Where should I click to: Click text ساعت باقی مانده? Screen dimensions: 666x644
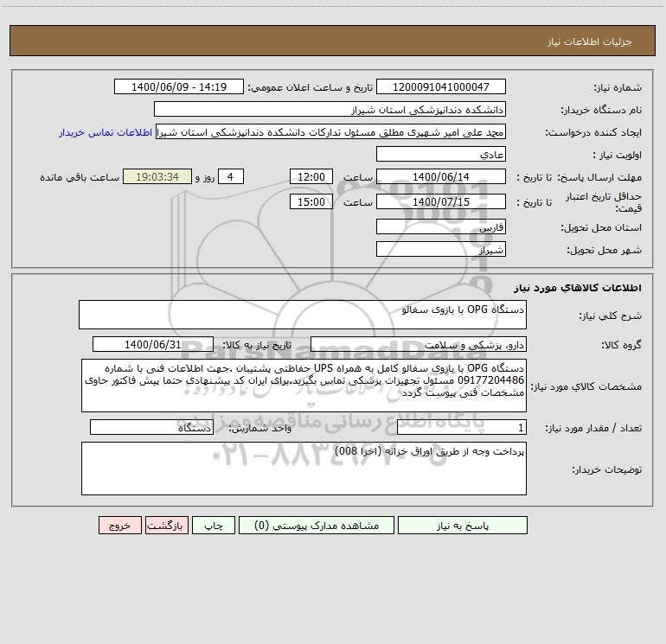[80, 177]
